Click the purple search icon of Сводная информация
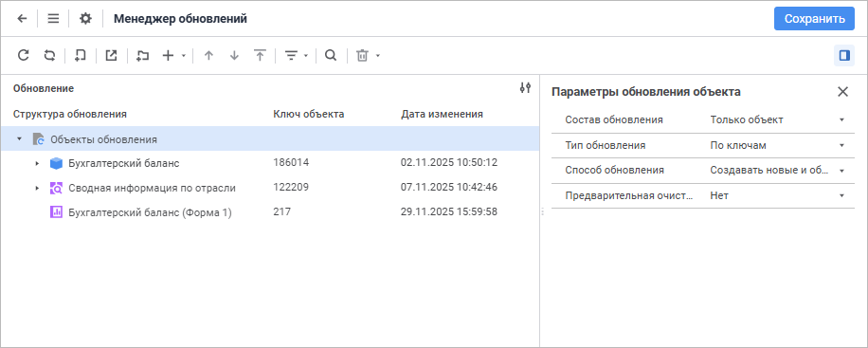The image size is (868, 348). click(57, 188)
